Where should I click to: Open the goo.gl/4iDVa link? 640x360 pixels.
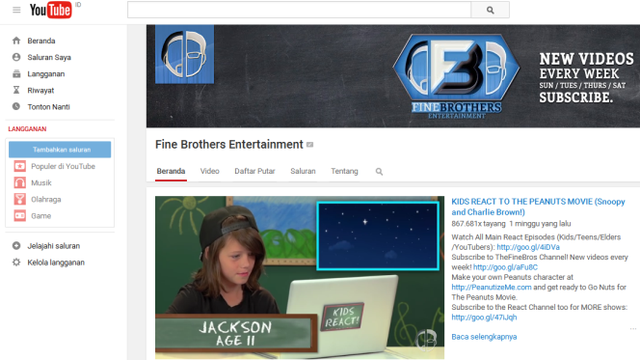tap(528, 247)
